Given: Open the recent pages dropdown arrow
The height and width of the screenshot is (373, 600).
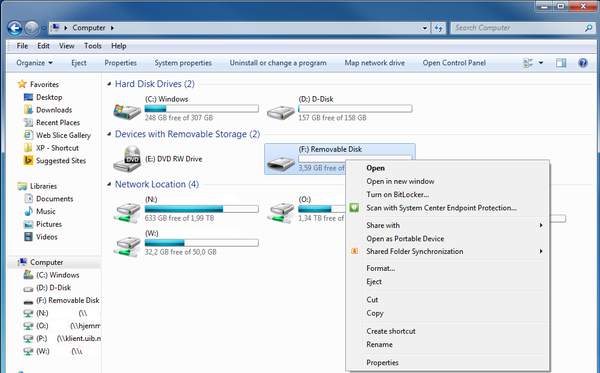Looking at the screenshot, I should (43, 28).
